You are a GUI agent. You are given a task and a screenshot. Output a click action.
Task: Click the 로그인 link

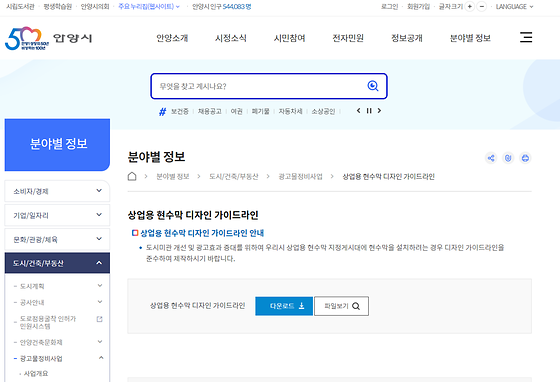(389, 6)
